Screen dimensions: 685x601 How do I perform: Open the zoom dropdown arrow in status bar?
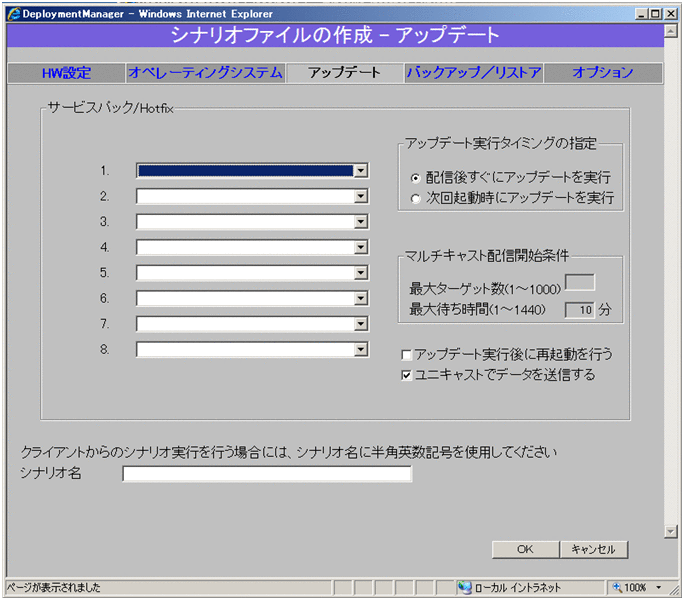point(658,588)
